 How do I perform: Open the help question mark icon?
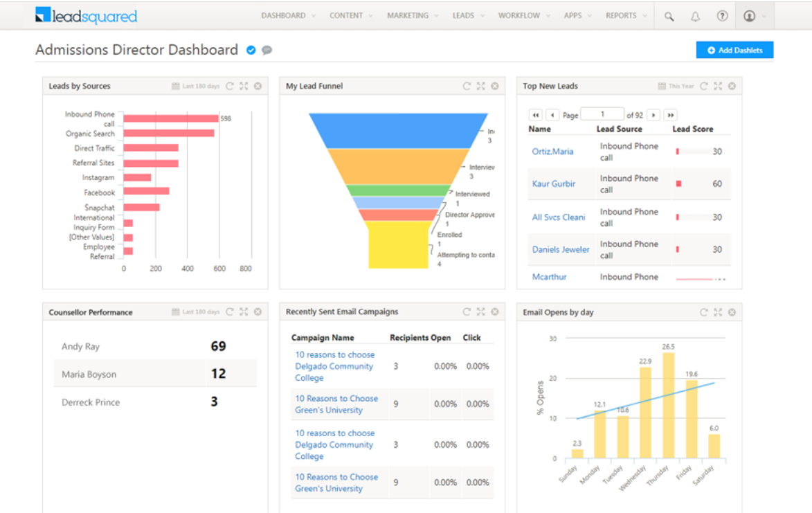point(722,15)
